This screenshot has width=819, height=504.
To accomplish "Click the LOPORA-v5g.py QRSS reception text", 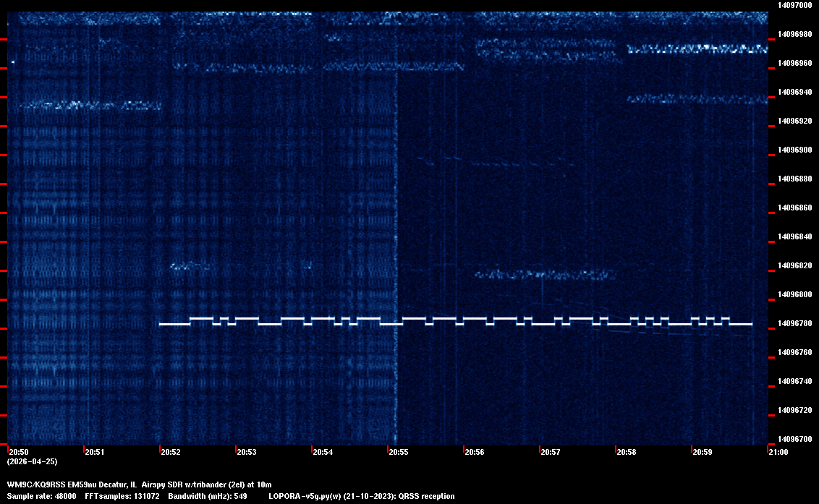I will [x=361, y=496].
